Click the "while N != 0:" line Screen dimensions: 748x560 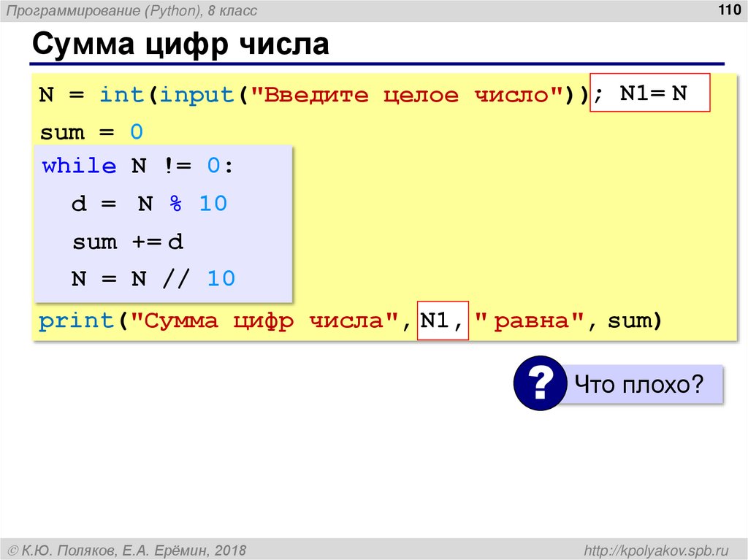(137, 166)
